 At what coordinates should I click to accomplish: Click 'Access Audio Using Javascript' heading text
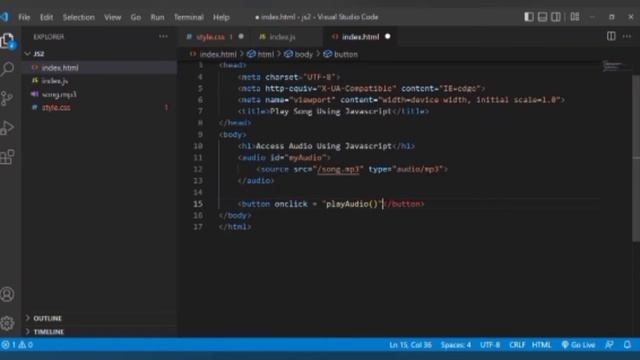pyautogui.click(x=323, y=146)
